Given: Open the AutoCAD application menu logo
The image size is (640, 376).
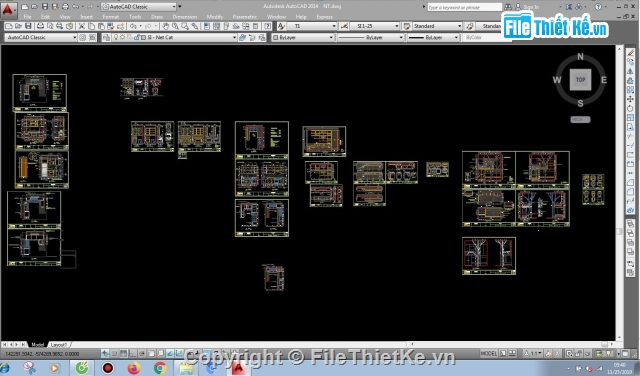Looking at the screenshot, I should coord(8,10).
